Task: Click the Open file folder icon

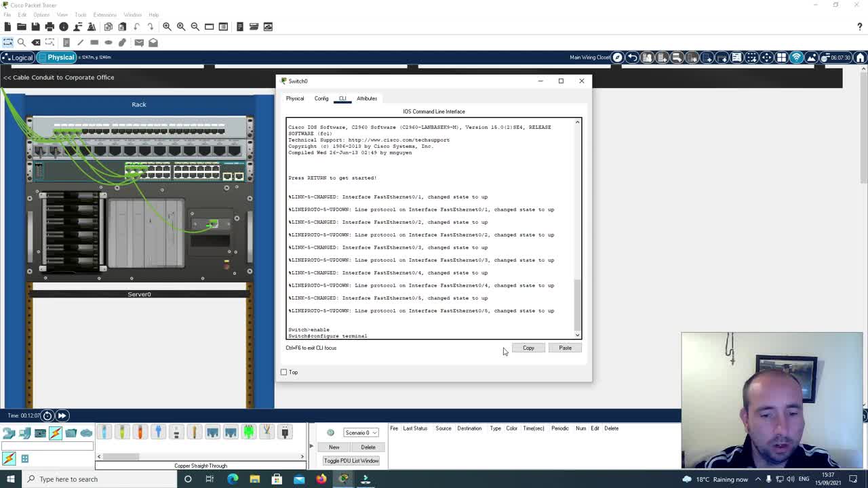Action: (x=22, y=26)
